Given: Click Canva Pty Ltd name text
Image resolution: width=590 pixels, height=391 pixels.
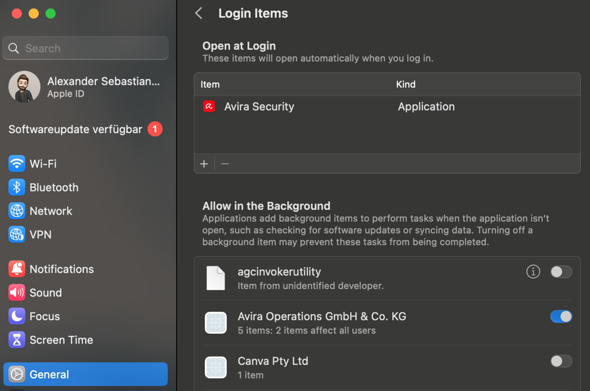Looking at the screenshot, I should tap(273, 361).
